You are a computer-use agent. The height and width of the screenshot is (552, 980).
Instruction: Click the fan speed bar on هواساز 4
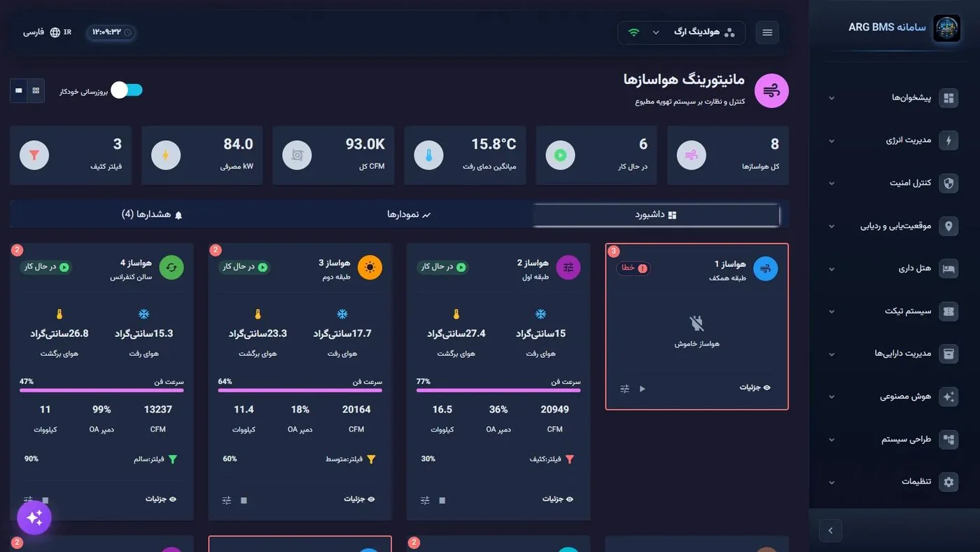[x=101, y=390]
